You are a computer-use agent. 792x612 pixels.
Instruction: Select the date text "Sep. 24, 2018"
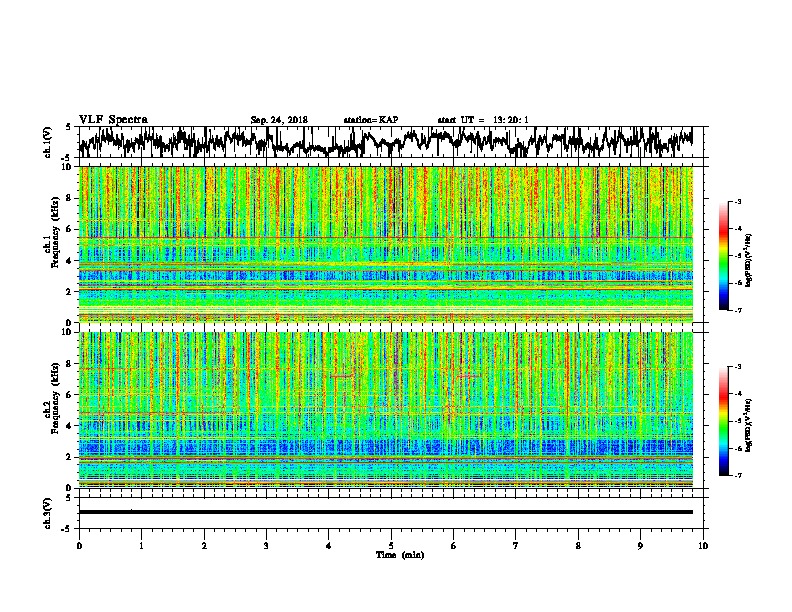point(279,120)
